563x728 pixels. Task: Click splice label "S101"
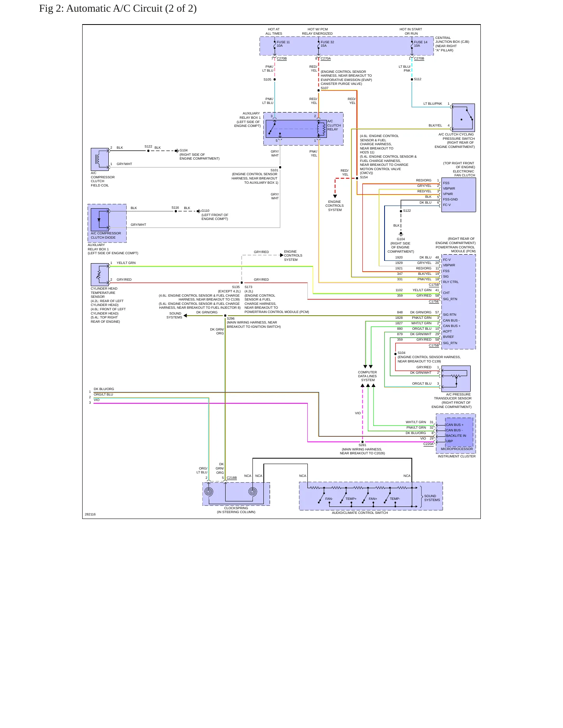[274, 170]
